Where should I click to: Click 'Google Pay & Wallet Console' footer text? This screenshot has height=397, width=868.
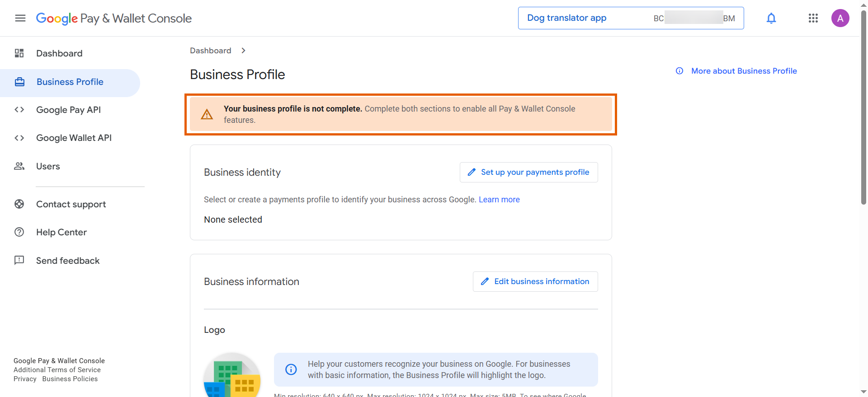59,361
